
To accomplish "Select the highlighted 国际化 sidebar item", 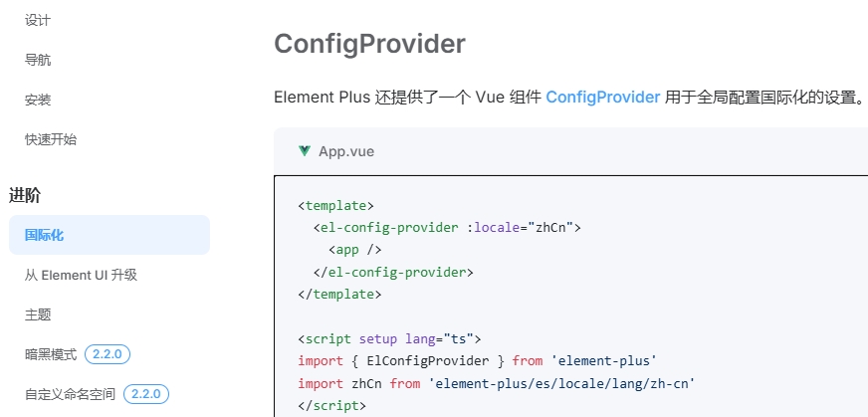I will click(109, 235).
